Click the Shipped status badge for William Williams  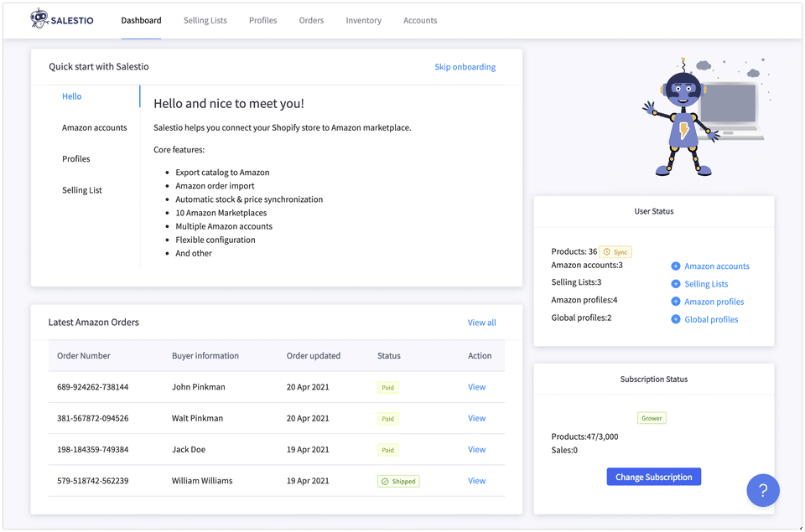pyautogui.click(x=398, y=481)
